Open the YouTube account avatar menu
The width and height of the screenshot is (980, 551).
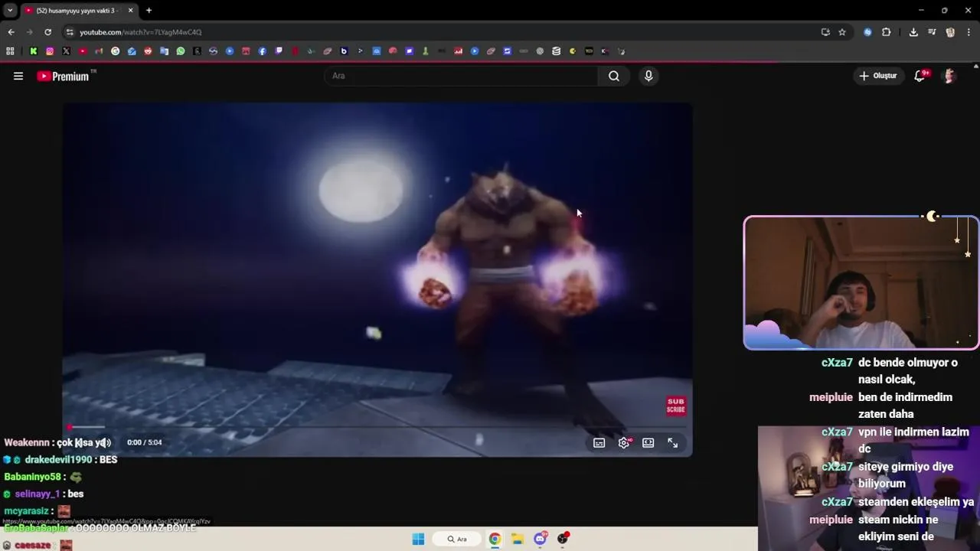click(949, 76)
